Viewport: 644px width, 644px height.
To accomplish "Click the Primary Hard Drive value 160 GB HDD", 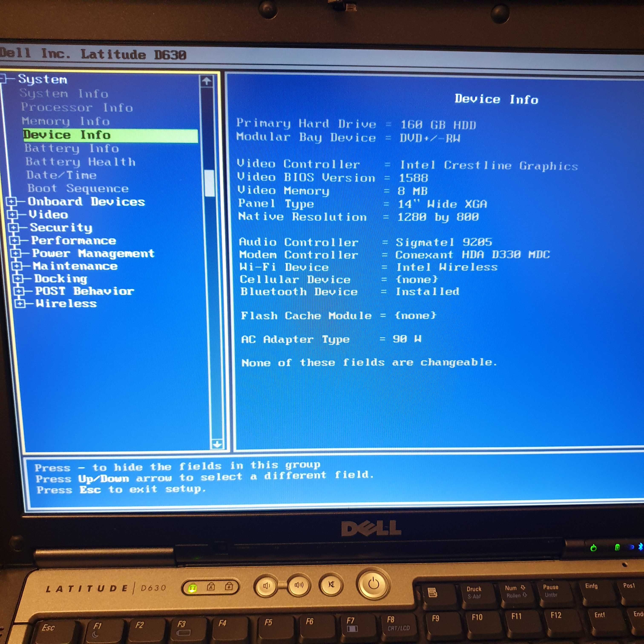I will [x=438, y=125].
